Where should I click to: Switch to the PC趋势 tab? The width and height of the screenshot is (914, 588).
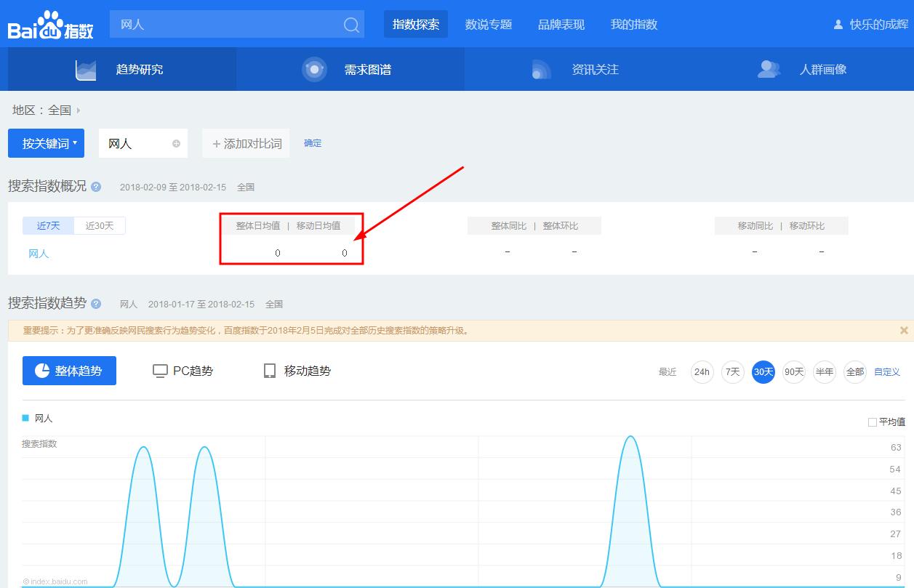click(183, 371)
